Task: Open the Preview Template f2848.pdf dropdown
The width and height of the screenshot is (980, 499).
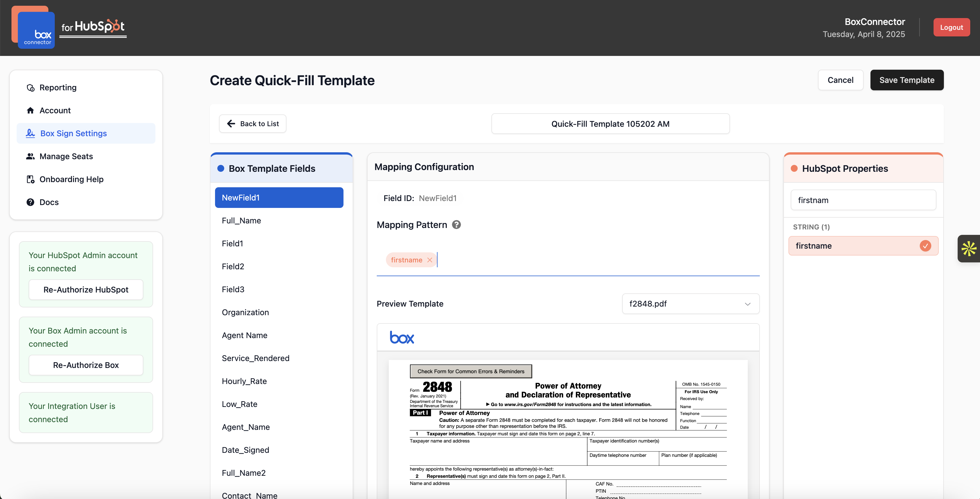Action: tap(690, 304)
